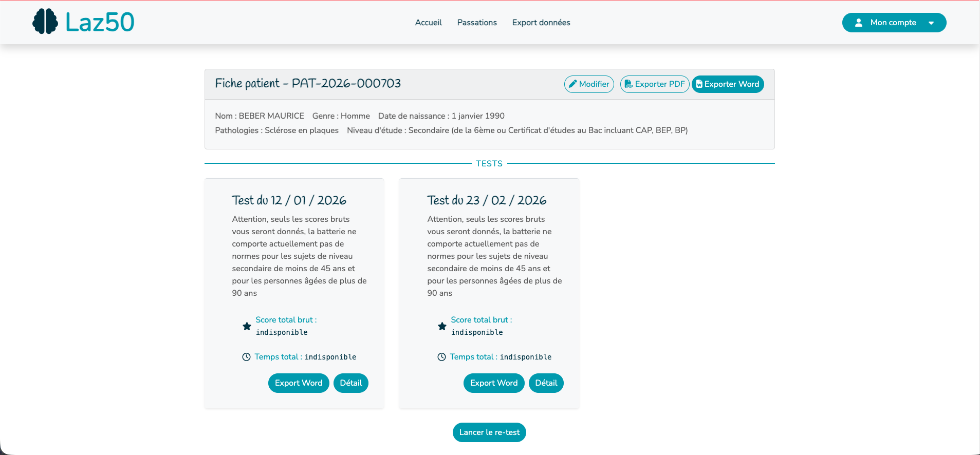Click the clock icon of the 12/01/2026 test

[x=246, y=357]
